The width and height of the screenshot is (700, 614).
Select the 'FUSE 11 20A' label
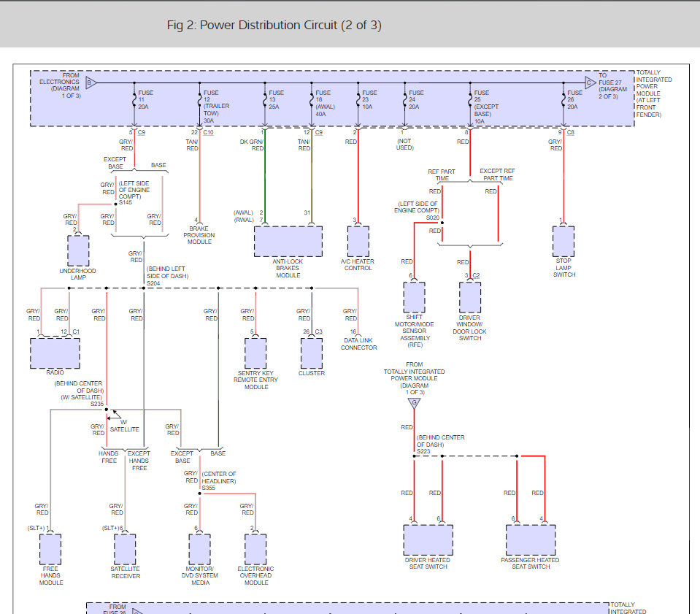pos(145,99)
